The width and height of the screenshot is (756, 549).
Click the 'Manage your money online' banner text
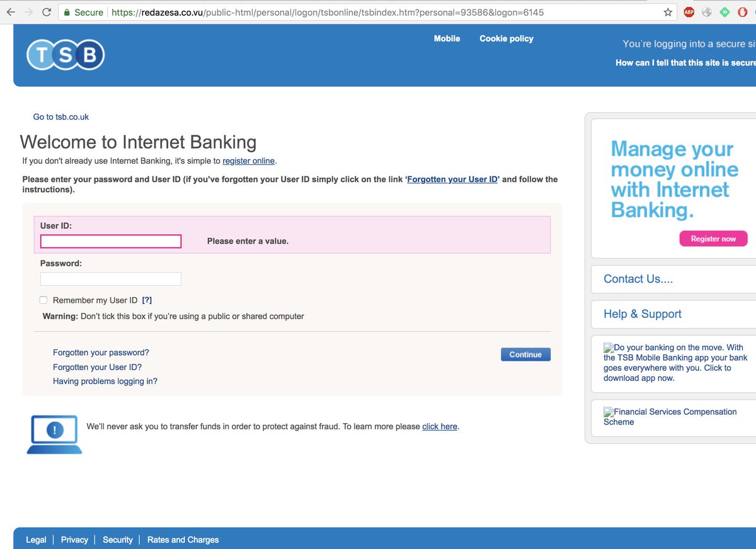pos(674,179)
